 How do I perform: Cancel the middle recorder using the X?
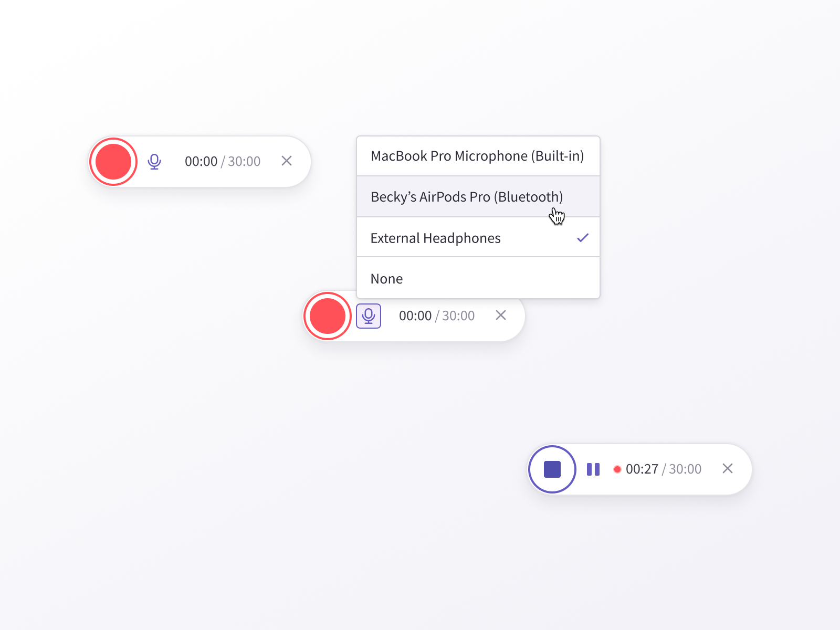click(501, 316)
